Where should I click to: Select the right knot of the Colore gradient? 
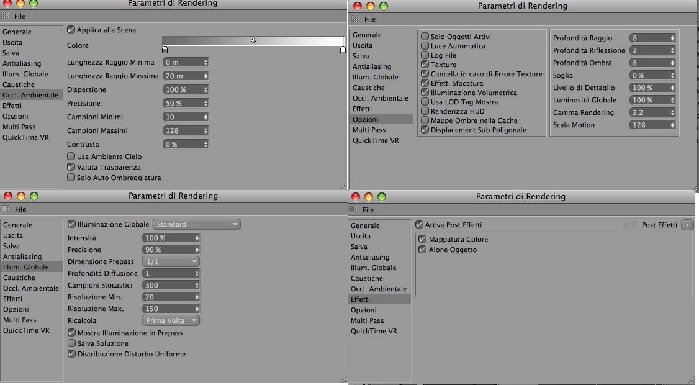pyautogui.click(x=342, y=50)
